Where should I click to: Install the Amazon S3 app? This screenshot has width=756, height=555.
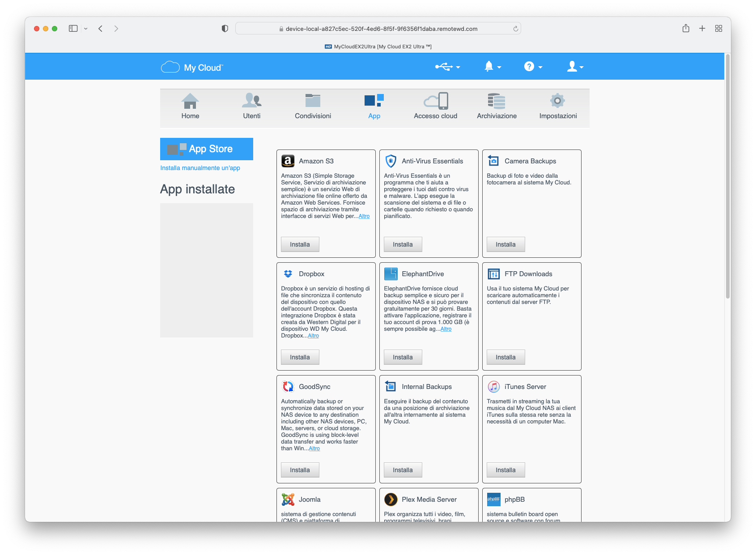pyautogui.click(x=300, y=244)
